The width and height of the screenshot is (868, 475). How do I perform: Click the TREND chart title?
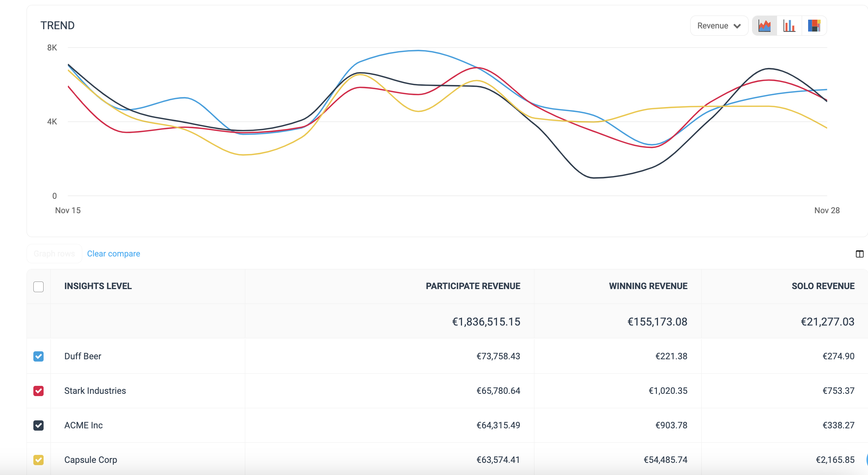(58, 25)
